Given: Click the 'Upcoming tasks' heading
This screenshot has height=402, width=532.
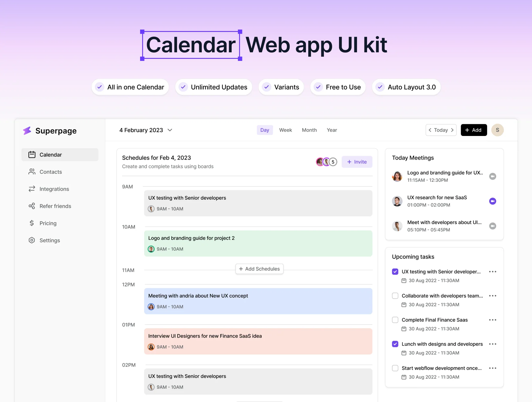Looking at the screenshot, I should [x=413, y=257].
